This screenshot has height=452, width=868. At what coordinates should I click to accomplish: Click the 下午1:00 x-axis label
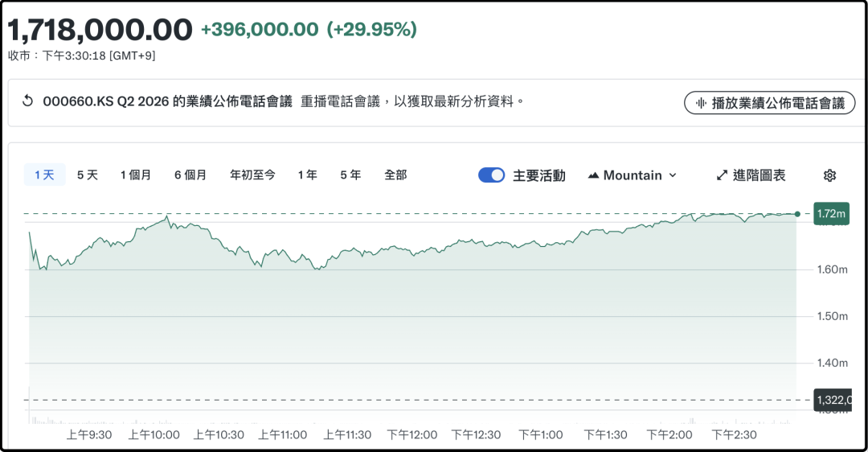[540, 435]
